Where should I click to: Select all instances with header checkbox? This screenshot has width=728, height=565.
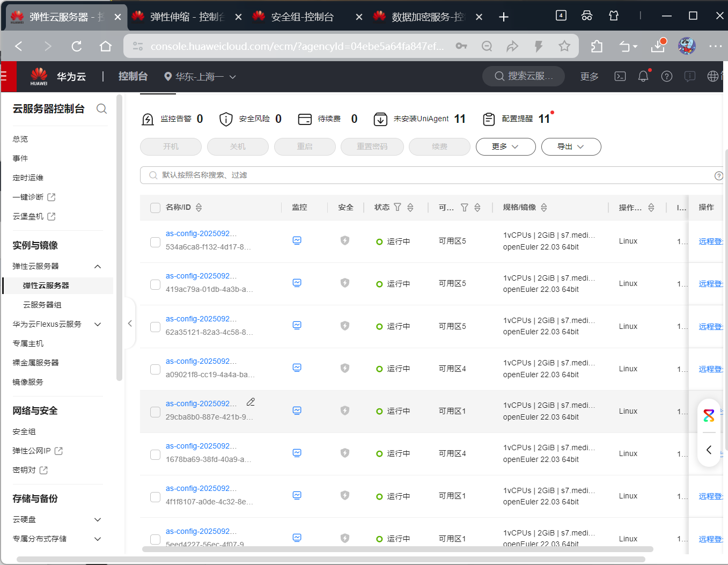(x=156, y=208)
